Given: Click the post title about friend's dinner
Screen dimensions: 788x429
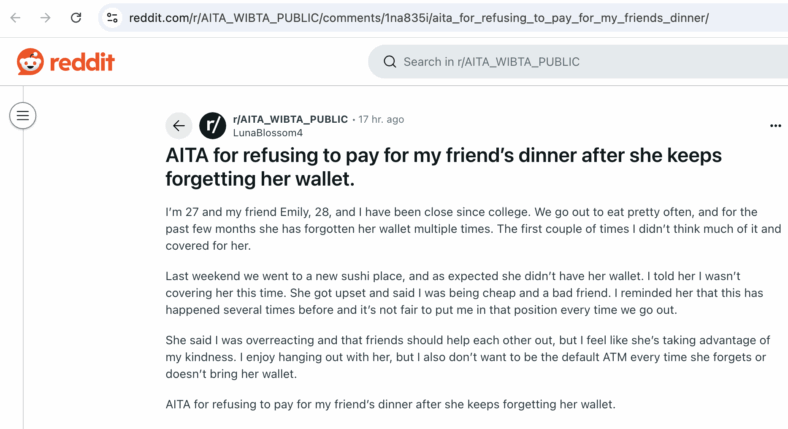Looking at the screenshot, I should click(x=443, y=167).
